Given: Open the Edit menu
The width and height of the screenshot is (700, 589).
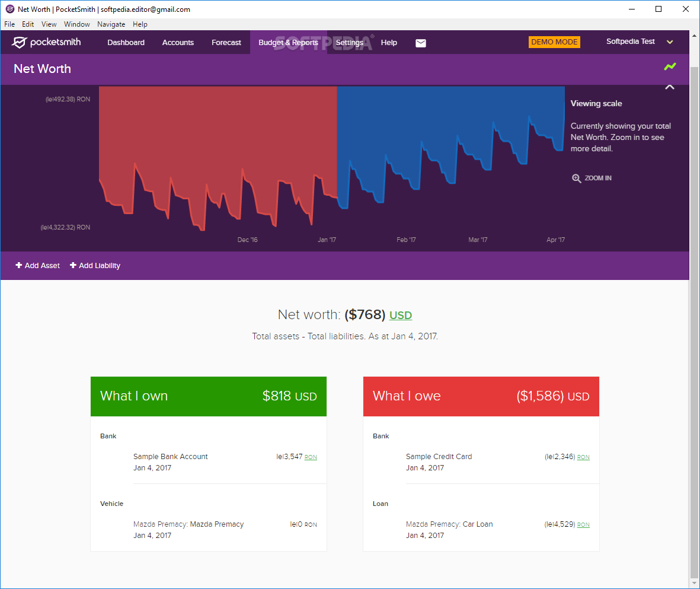Looking at the screenshot, I should [x=28, y=24].
